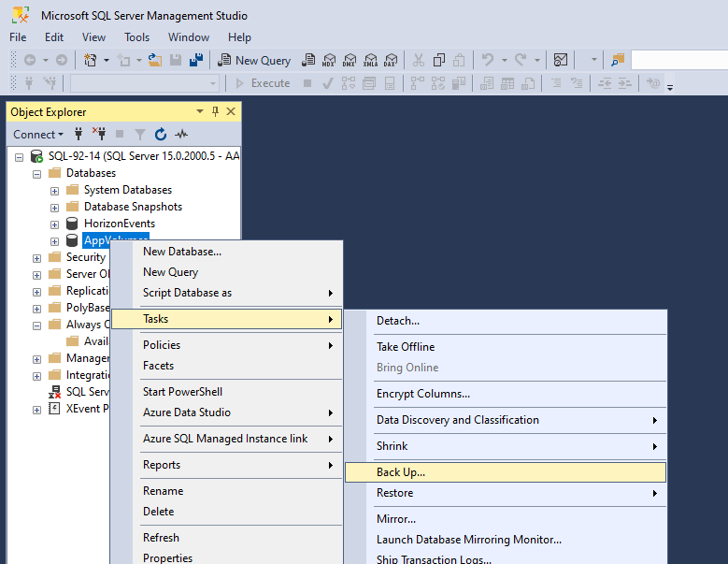728x564 pixels.
Task: Select Back Up... from the Tasks submenu
Action: (401, 472)
